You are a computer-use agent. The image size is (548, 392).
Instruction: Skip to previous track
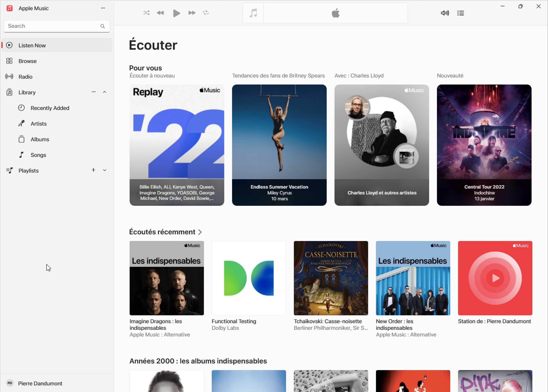[x=160, y=13]
